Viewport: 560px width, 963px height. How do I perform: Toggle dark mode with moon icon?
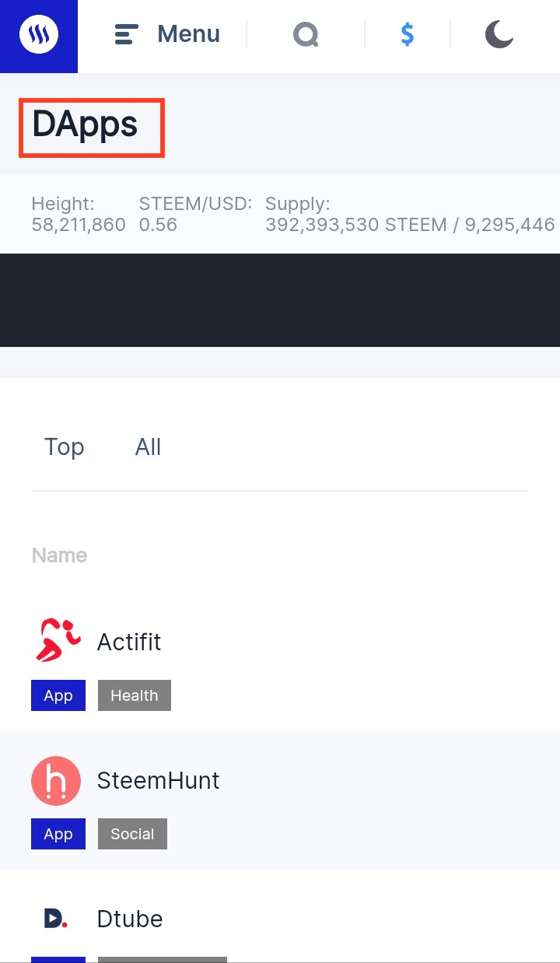(x=499, y=34)
